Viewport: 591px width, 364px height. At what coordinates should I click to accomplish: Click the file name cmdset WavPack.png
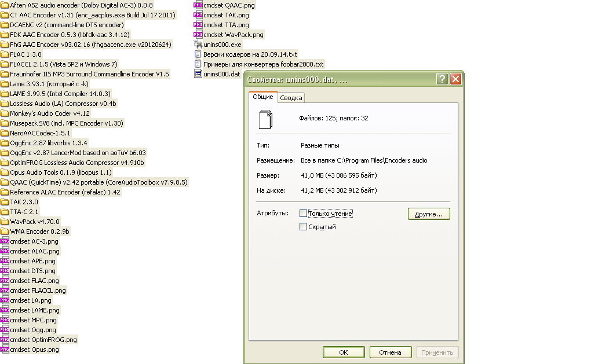point(234,35)
